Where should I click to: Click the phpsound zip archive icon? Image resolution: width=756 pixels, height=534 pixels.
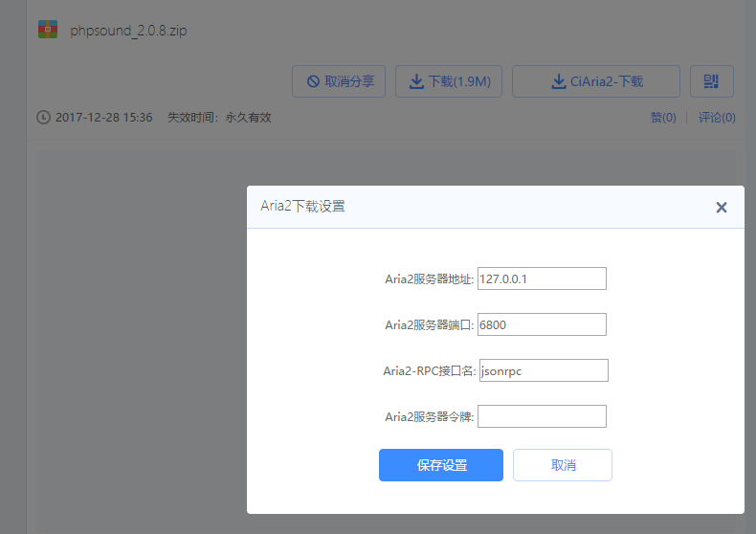pyautogui.click(x=48, y=30)
